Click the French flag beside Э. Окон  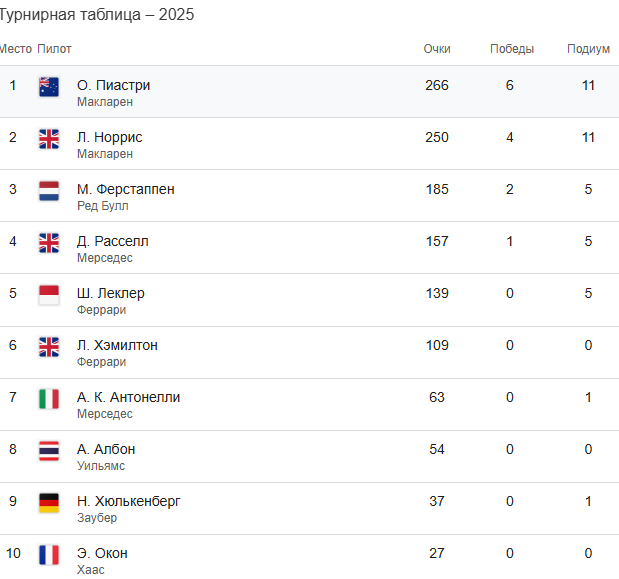click(49, 555)
